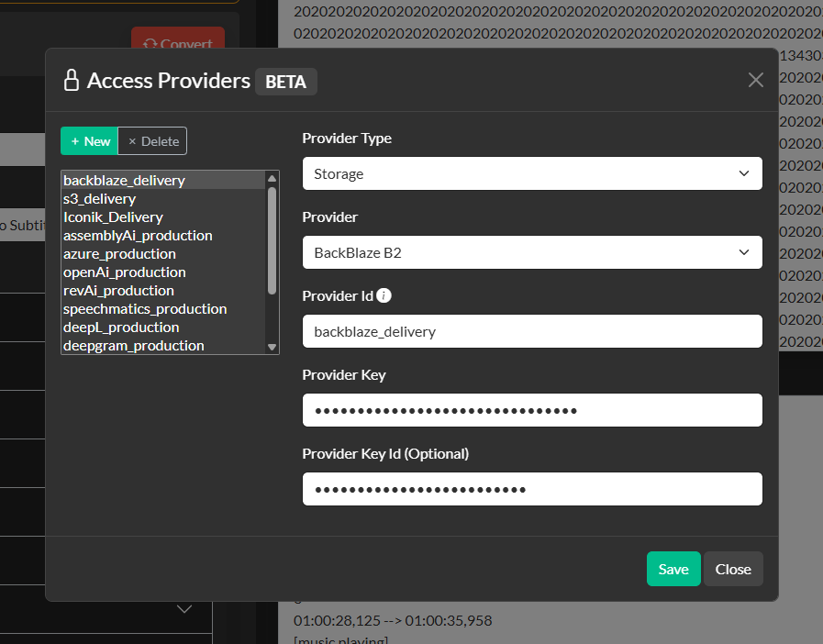Click the scroll-down arrow of the provider list

pos(271,346)
